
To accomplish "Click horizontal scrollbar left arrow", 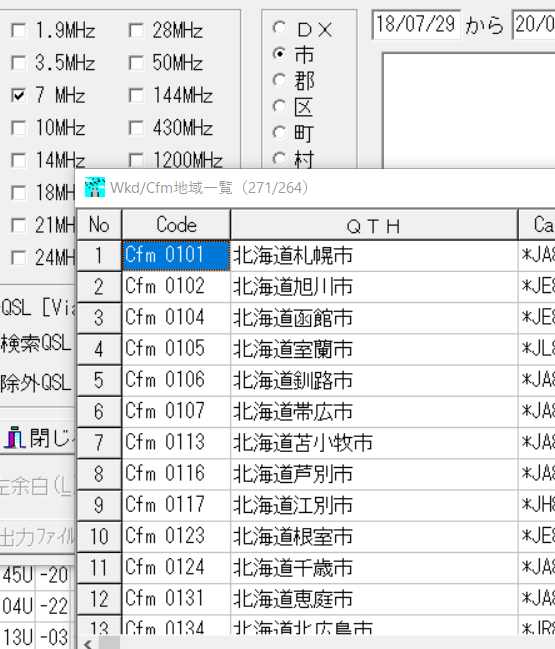I will pyautogui.click(x=88, y=643).
